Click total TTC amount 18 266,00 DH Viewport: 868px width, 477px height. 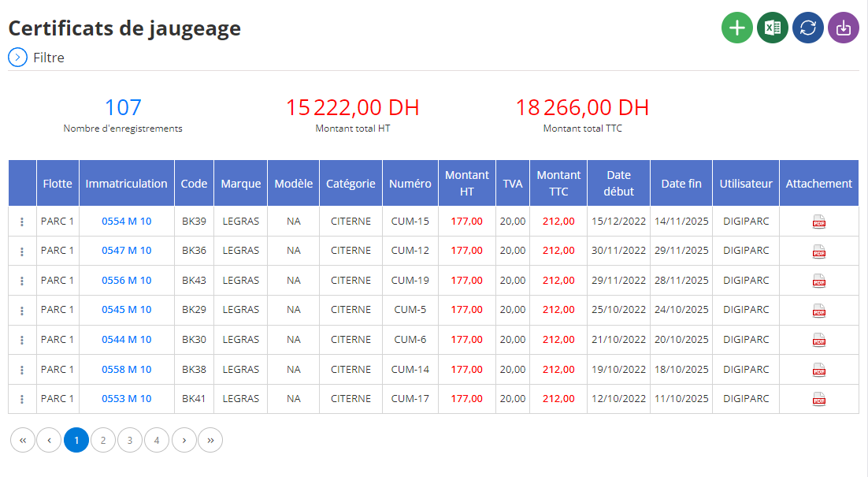pyautogui.click(x=582, y=107)
